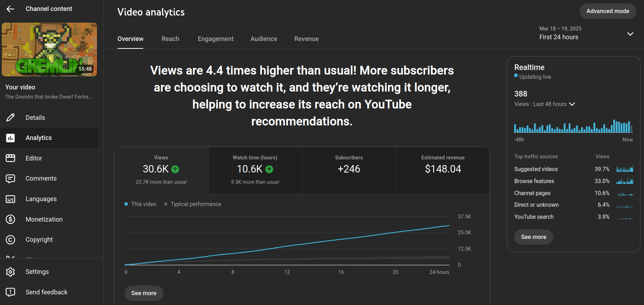The image size is (644, 305).
Task: Switch to the Engagement tab
Action: coord(215,39)
